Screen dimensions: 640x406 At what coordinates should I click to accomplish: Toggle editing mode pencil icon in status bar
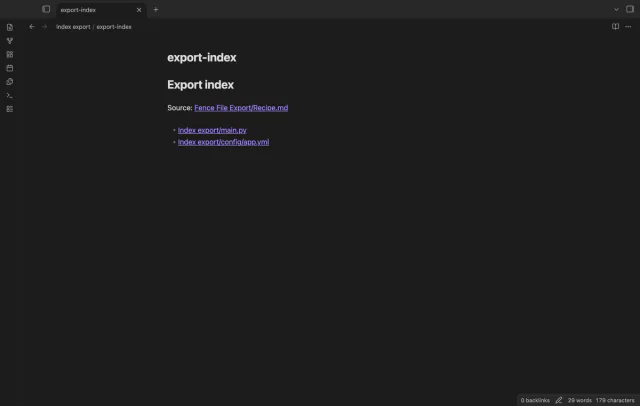pos(559,400)
